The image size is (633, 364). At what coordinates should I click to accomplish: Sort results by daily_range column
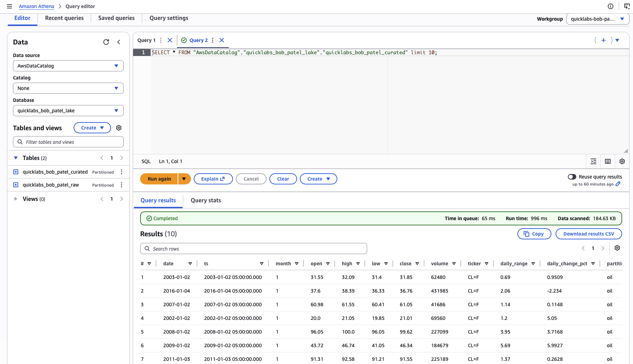click(x=533, y=264)
